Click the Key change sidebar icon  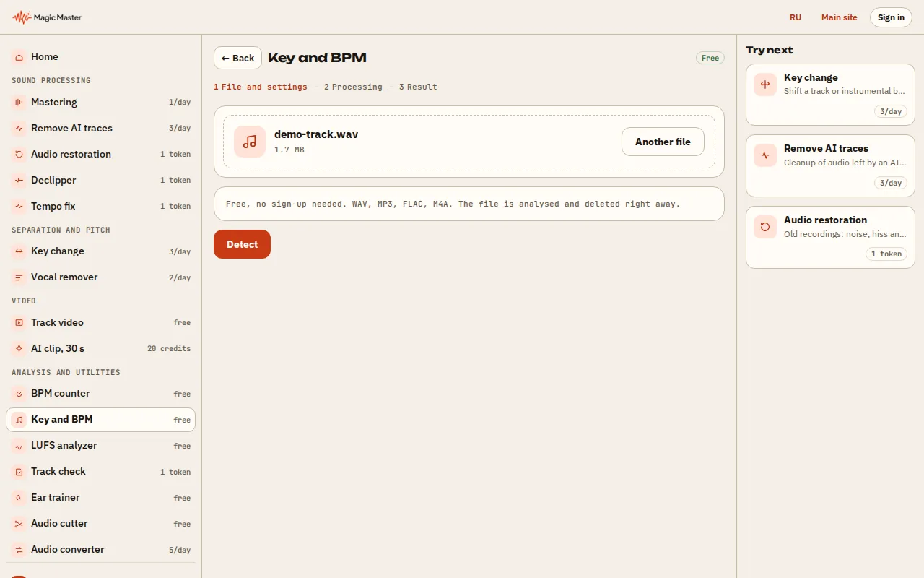click(x=19, y=251)
